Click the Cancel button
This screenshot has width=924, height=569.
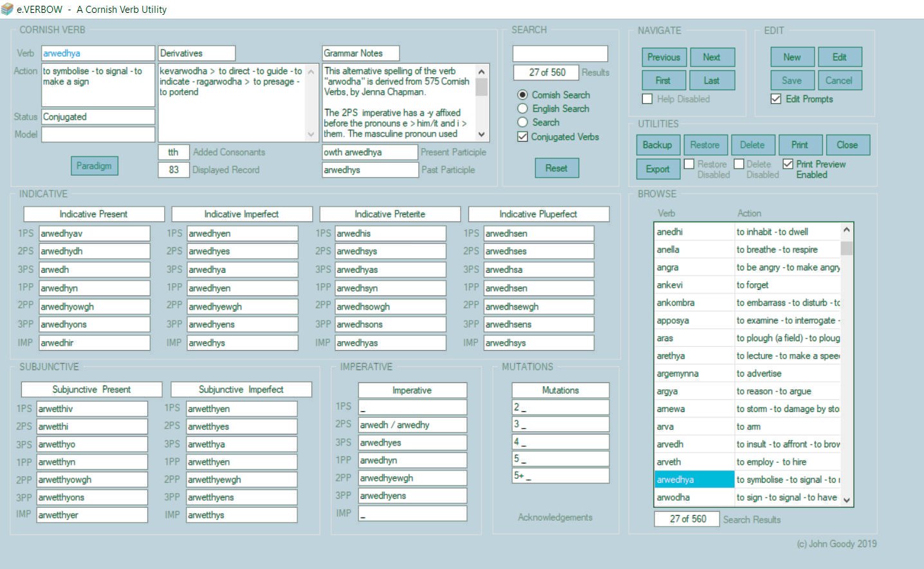[840, 80]
